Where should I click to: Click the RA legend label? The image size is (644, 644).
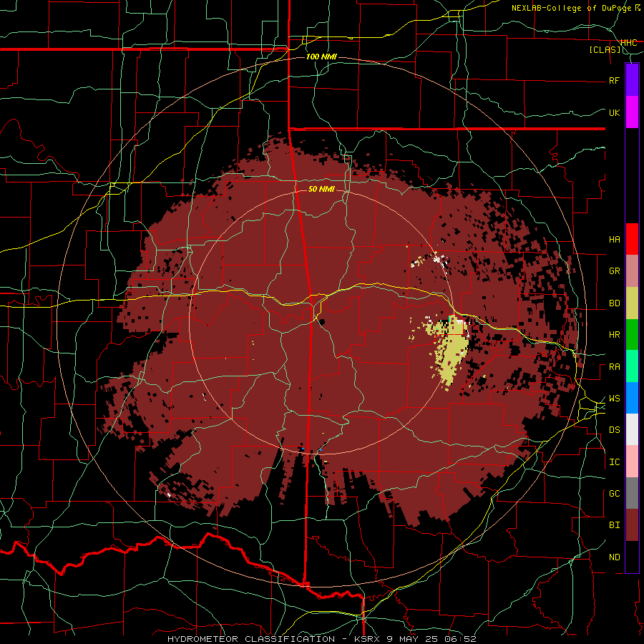[614, 367]
